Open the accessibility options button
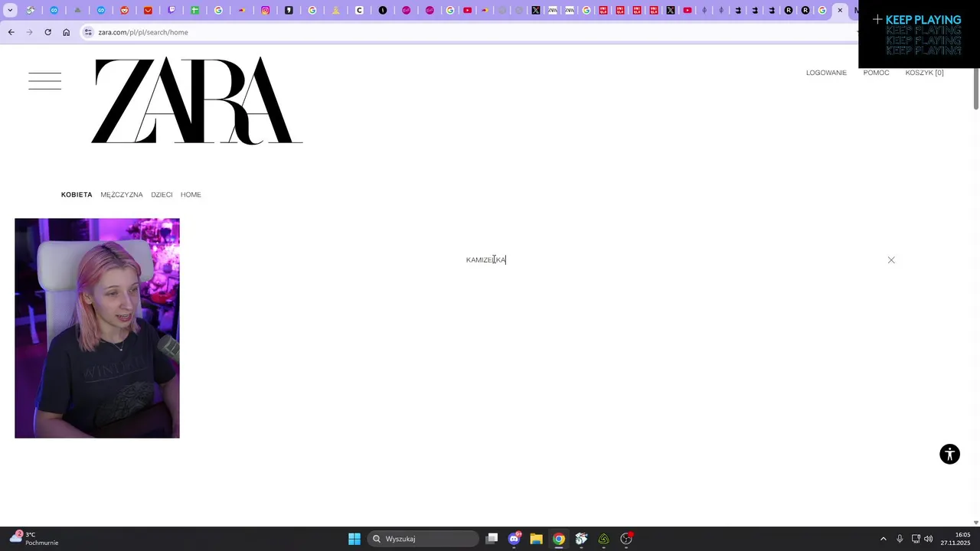Screen dimensions: 980x551 (949, 454)
